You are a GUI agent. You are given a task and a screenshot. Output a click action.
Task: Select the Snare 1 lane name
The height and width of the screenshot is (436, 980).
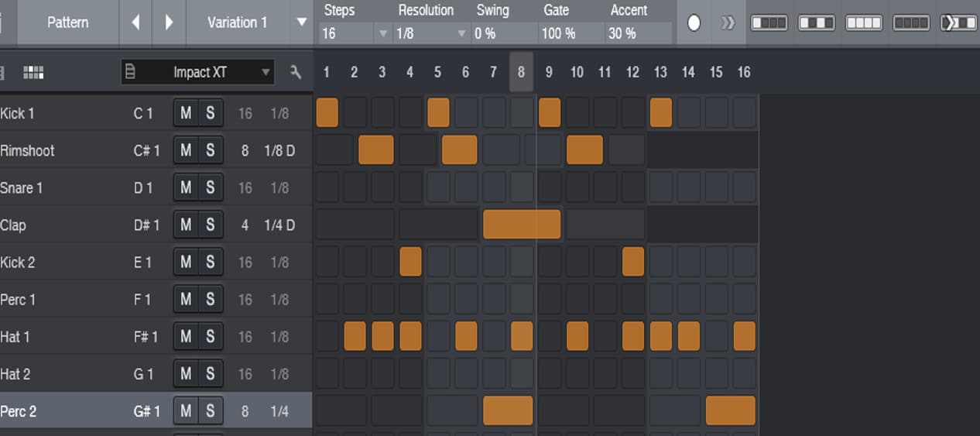[22, 187]
